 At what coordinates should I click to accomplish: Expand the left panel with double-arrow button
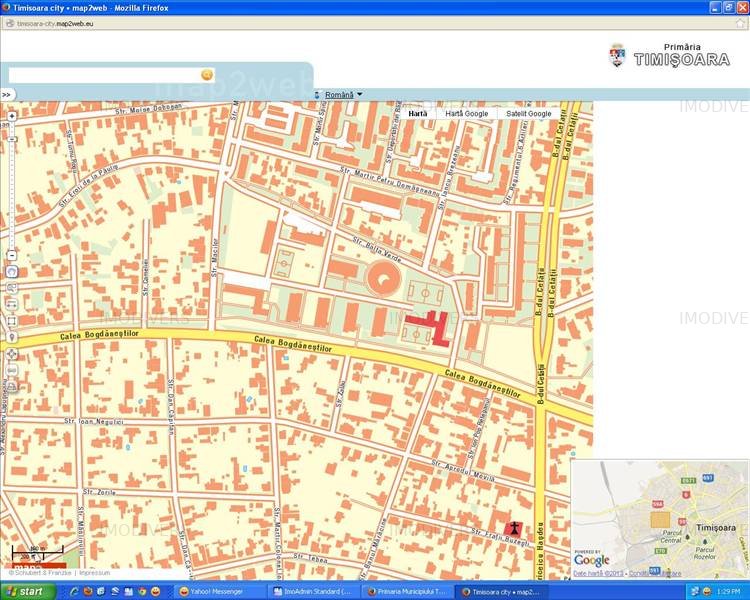point(6,95)
